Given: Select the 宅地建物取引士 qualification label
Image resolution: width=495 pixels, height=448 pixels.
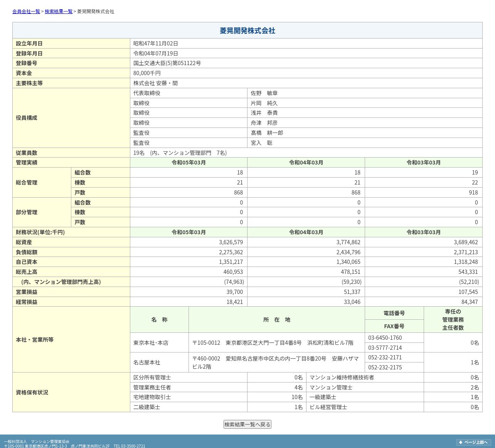Looking at the screenshot, I should tap(152, 397).
